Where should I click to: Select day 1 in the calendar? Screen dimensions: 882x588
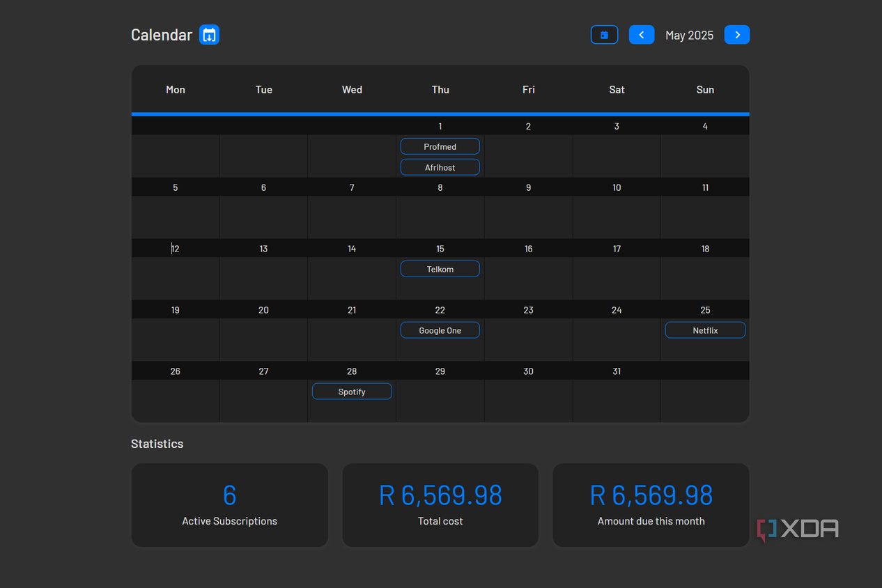pos(440,126)
